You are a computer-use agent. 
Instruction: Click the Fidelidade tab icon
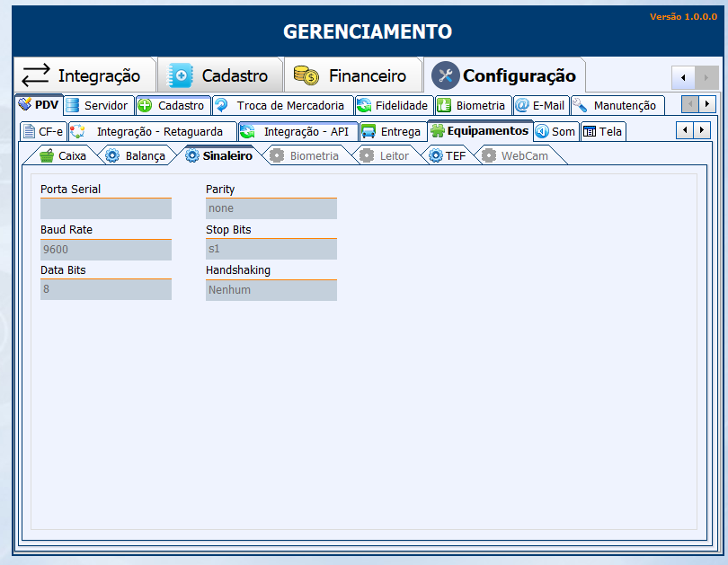(364, 105)
